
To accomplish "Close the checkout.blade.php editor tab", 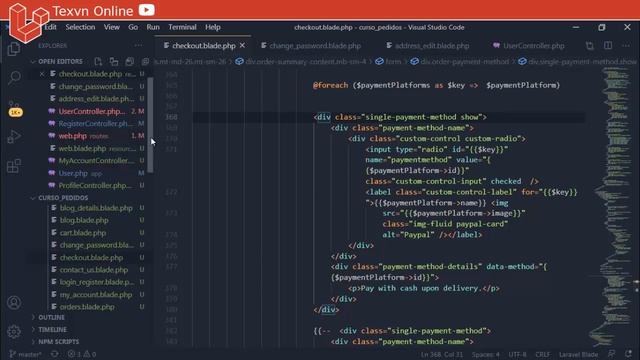I will [242, 46].
